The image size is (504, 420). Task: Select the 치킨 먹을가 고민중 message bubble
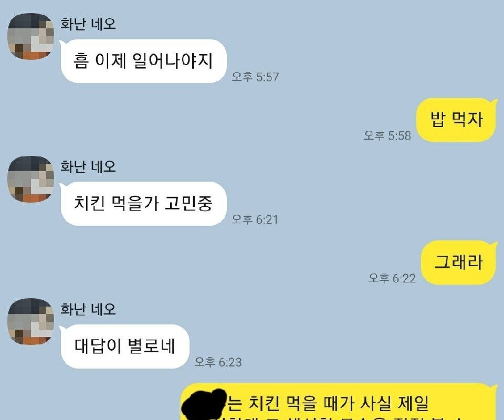coord(143,203)
